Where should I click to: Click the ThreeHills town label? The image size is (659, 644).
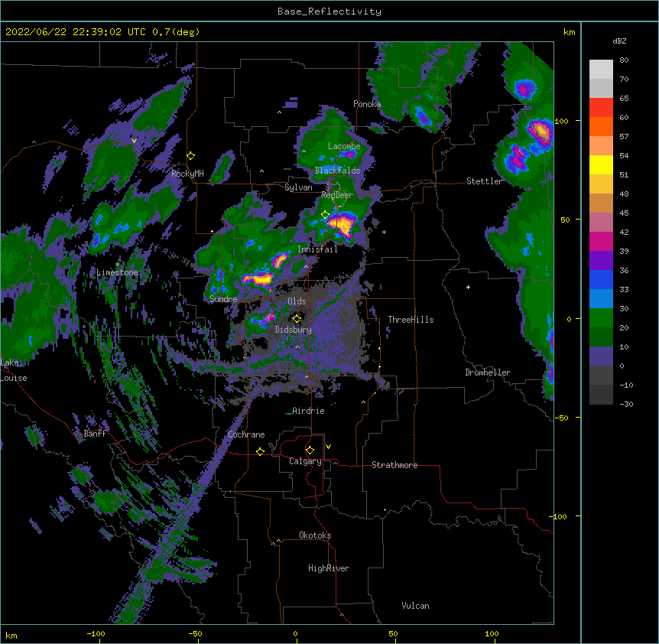coord(411,320)
